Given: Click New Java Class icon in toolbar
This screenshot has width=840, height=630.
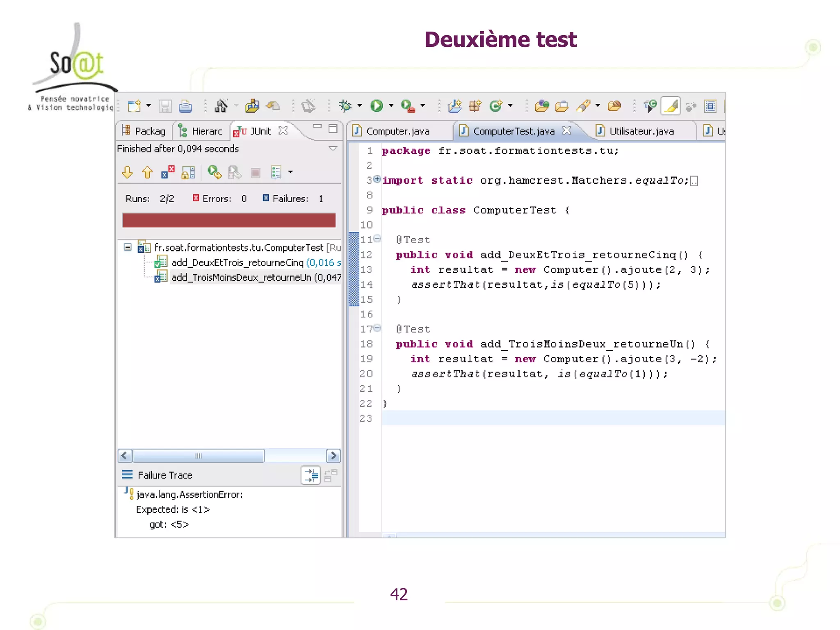Looking at the screenshot, I should coord(496,106).
